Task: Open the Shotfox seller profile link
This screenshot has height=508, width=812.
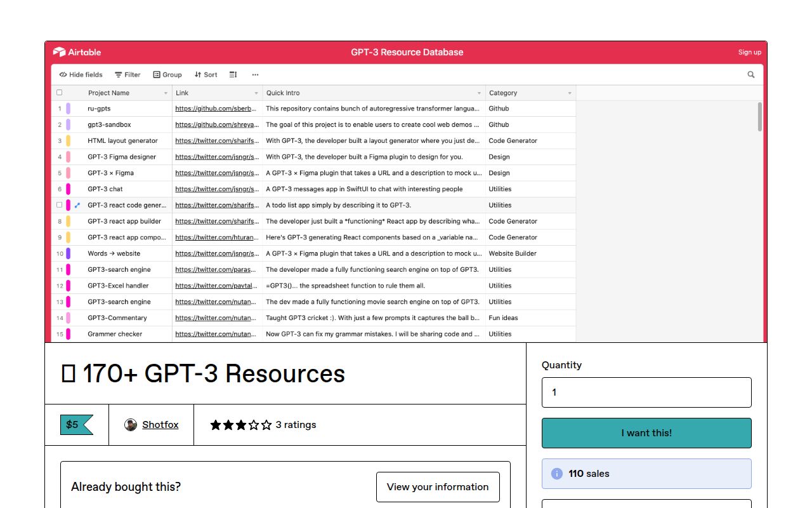Action: click(160, 425)
